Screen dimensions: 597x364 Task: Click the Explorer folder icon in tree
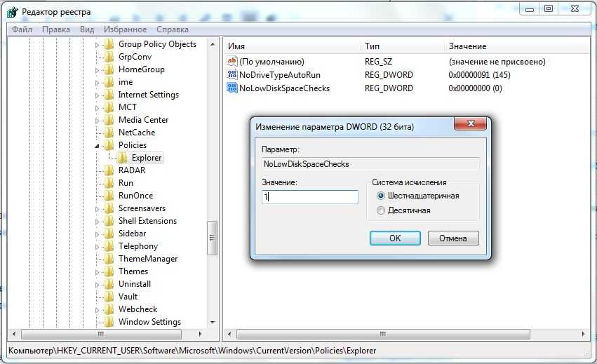123,158
